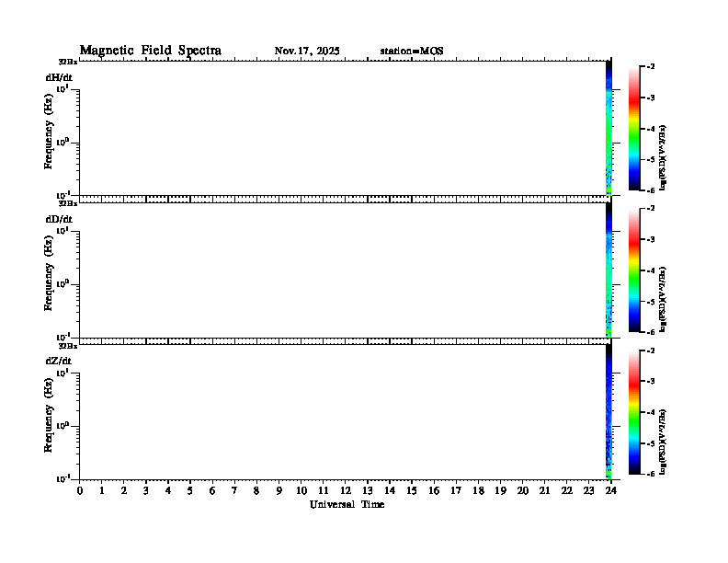Click the "32Hz" label atop the dD/dt panel
728x563 pixels.
pyautogui.click(x=68, y=203)
